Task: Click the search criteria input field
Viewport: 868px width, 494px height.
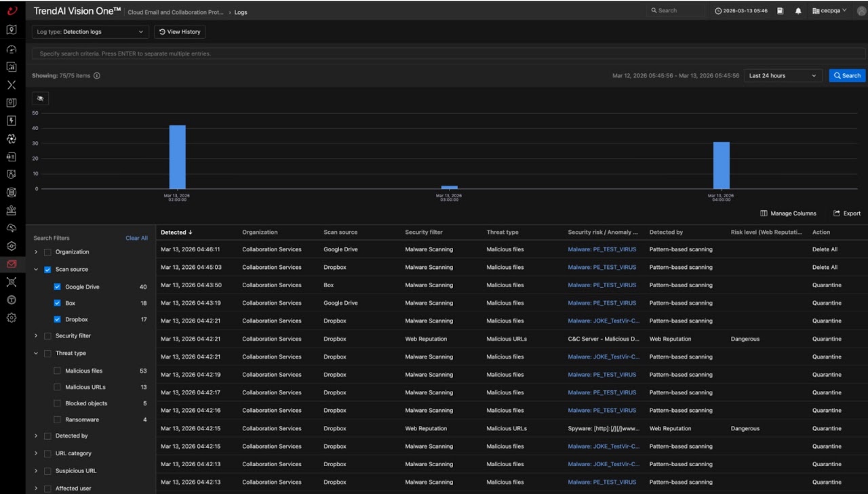Action: [448, 54]
